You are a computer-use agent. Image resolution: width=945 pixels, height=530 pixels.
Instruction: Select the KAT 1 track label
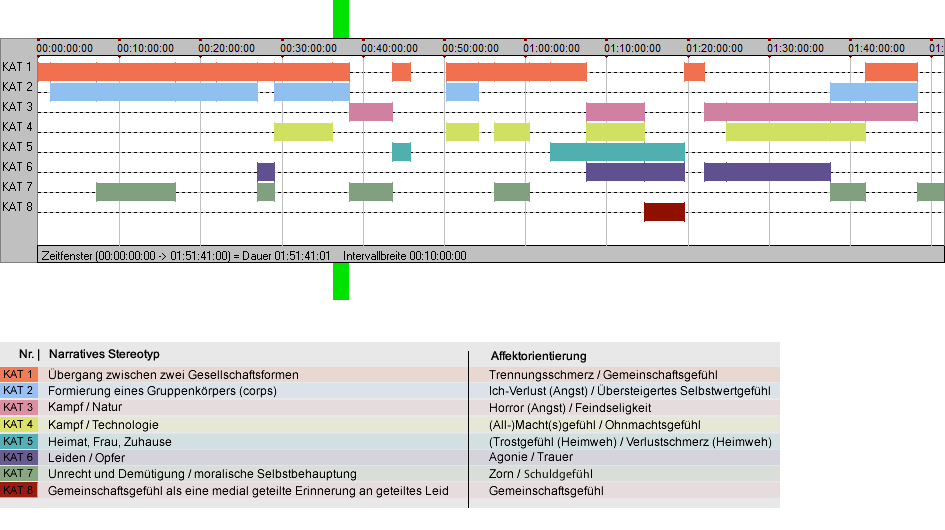point(17,67)
